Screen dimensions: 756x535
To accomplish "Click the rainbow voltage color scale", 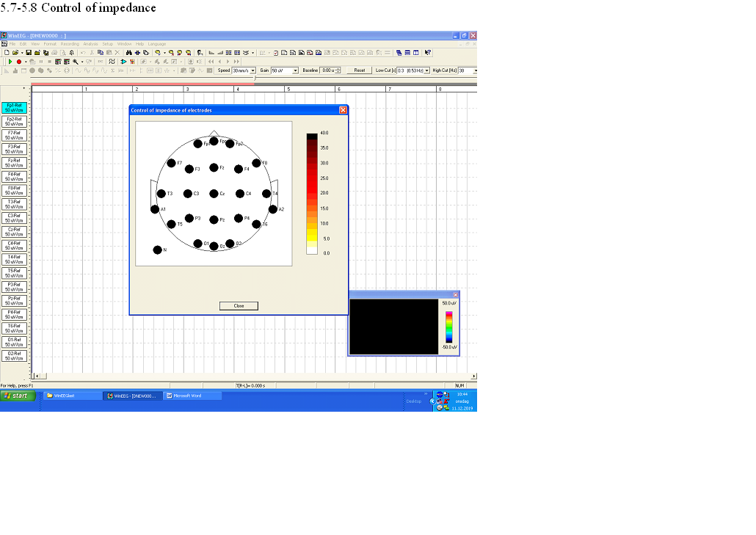I will click(x=449, y=327).
